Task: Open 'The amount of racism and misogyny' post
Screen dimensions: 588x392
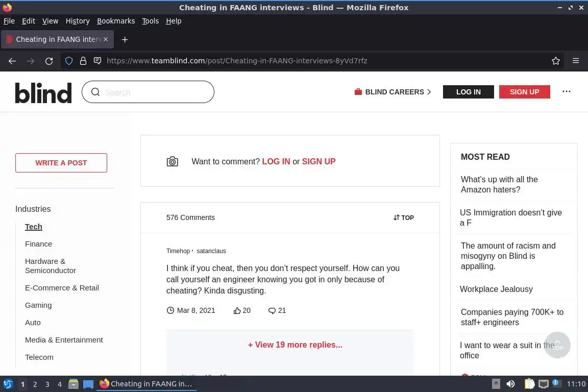Action: click(x=508, y=256)
